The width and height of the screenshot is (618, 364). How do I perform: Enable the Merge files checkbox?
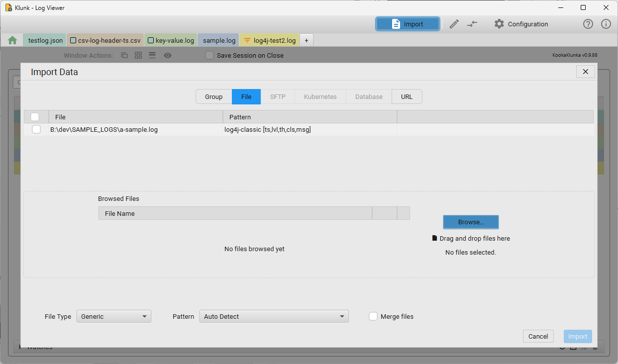(373, 316)
